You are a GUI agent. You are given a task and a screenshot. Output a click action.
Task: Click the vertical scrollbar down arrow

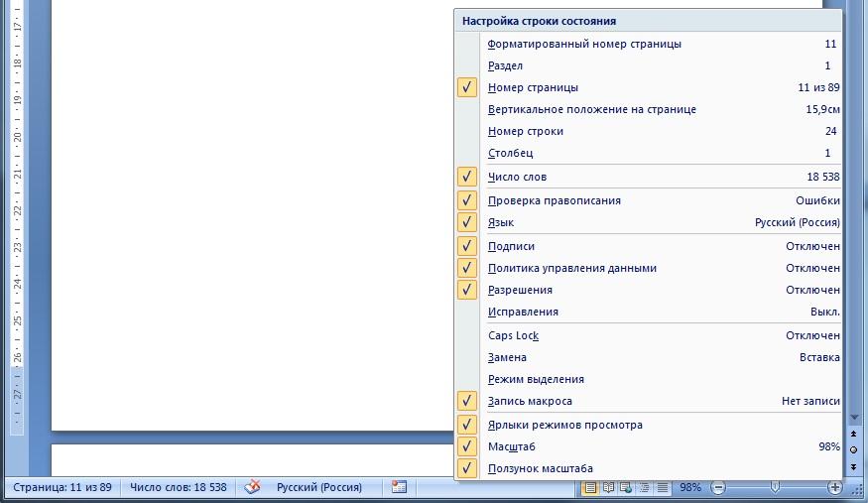pyautogui.click(x=853, y=418)
